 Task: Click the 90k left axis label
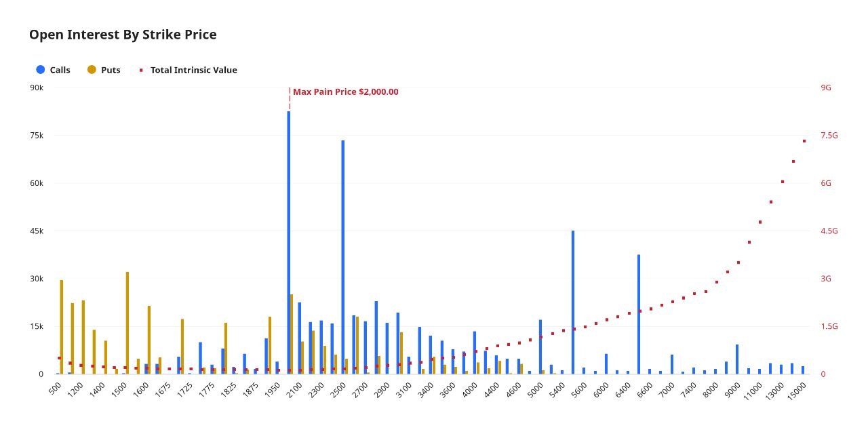coord(37,87)
